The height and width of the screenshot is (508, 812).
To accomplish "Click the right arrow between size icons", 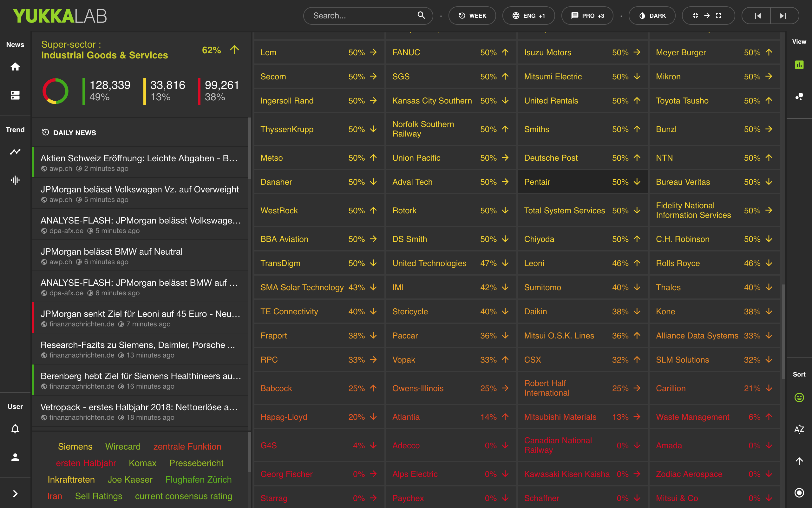I will [x=707, y=16].
